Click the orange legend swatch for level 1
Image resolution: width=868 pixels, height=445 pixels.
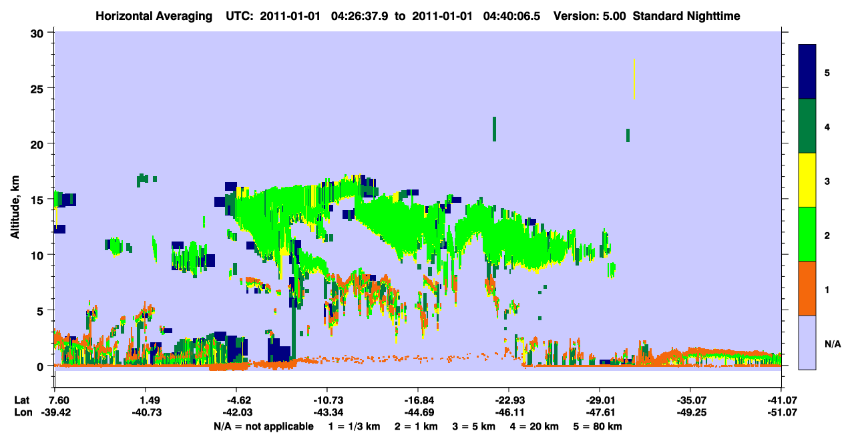808,288
